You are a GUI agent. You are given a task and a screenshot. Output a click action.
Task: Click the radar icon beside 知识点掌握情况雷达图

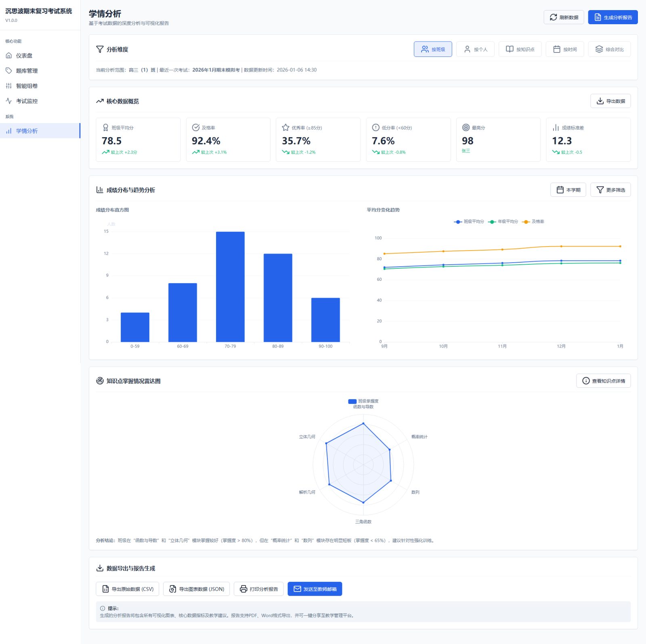(100, 381)
